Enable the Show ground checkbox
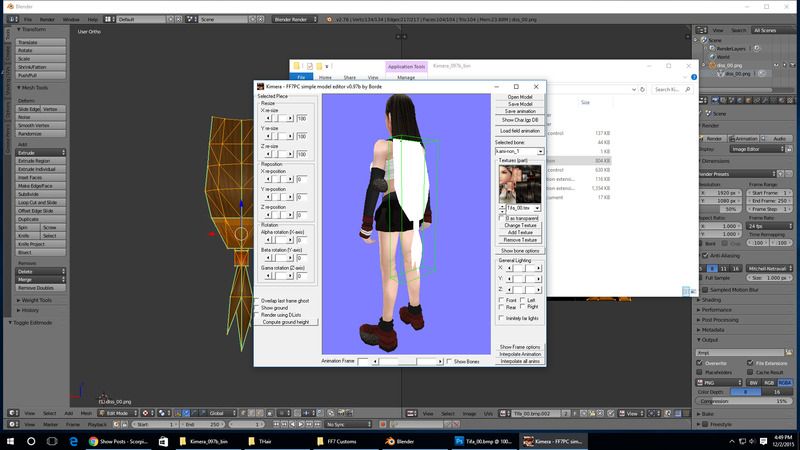The width and height of the screenshot is (800, 450). [x=258, y=307]
